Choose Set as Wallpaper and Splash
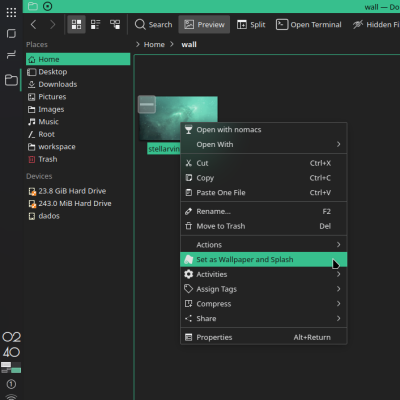The width and height of the screenshot is (400, 400). point(264,259)
